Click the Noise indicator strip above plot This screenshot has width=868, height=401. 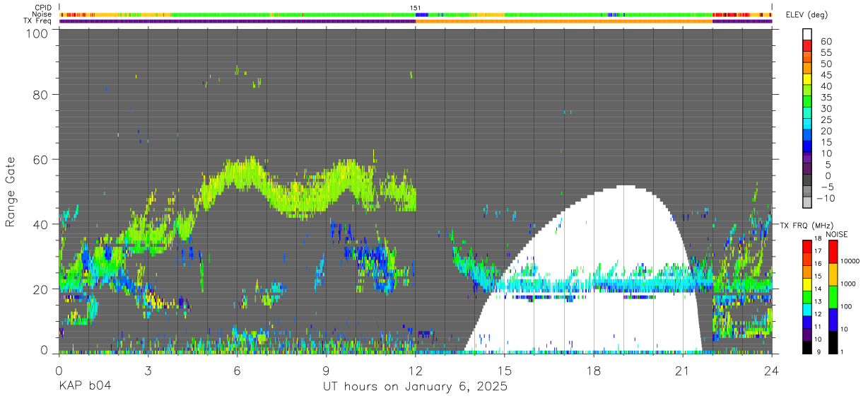click(416, 14)
